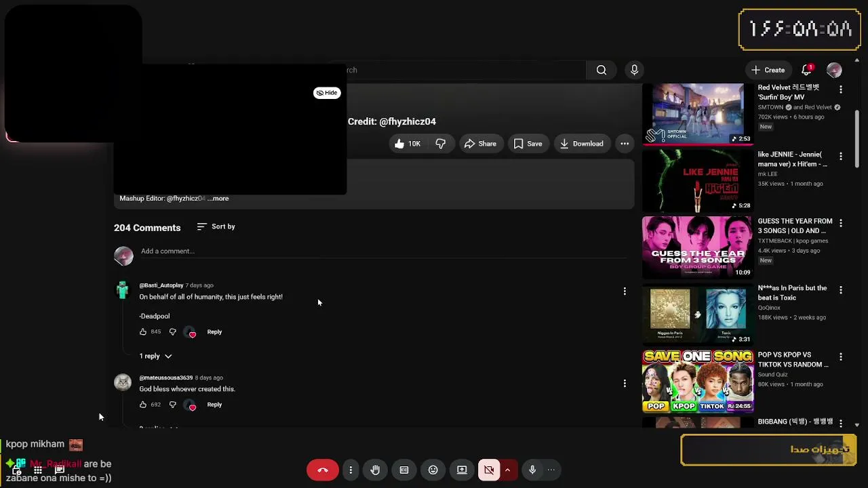Save the video to a playlist
868x488 pixels.
click(x=528, y=144)
